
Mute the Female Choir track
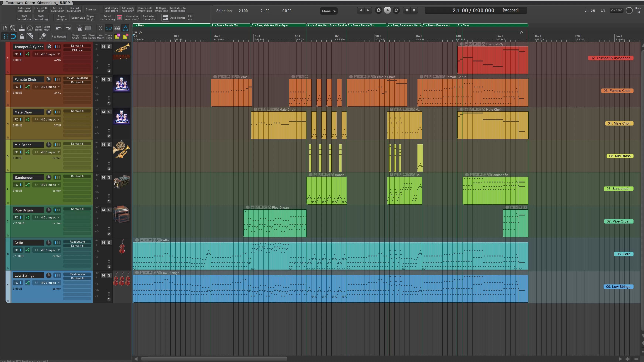[103, 80]
